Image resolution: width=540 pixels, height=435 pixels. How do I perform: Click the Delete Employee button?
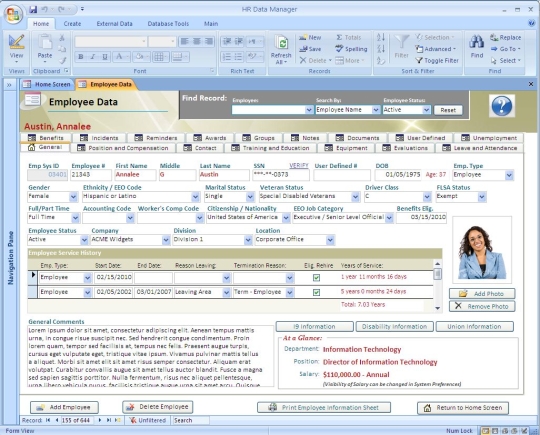tap(158, 407)
